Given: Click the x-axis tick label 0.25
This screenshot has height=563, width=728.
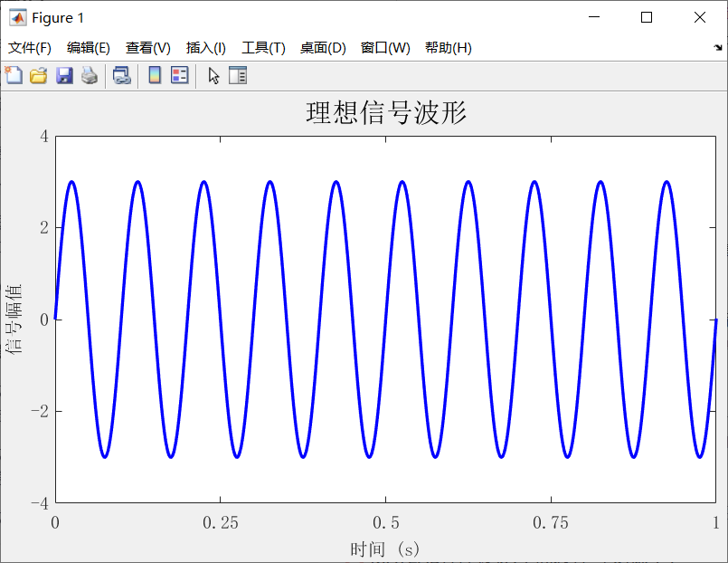Looking at the screenshot, I should coord(221,523).
